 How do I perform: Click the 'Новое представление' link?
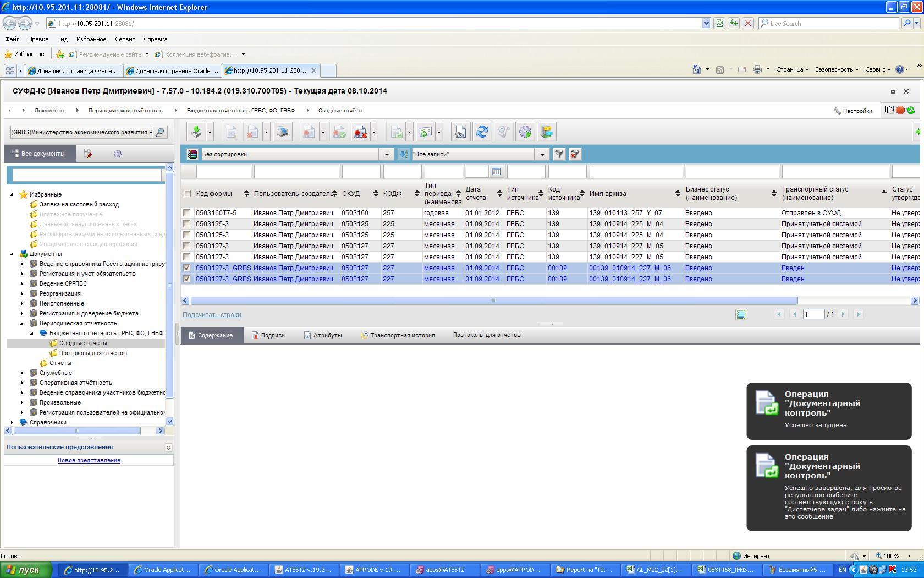[x=89, y=460]
